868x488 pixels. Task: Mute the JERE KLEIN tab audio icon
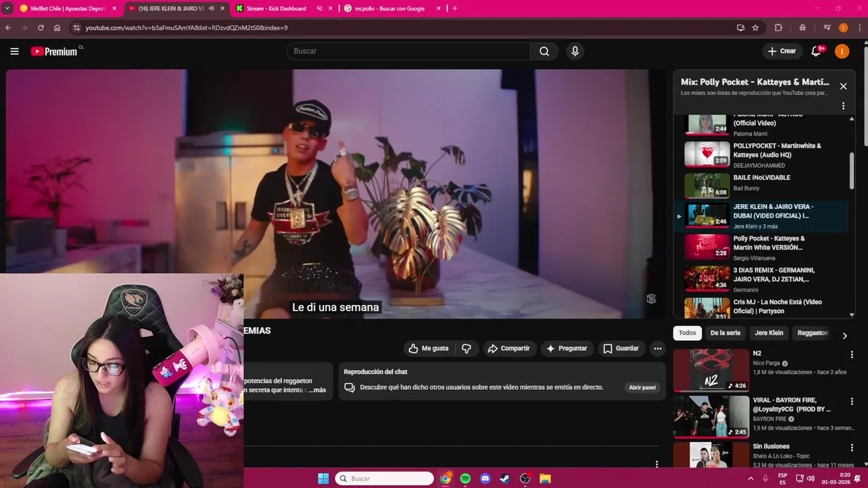[x=211, y=9]
